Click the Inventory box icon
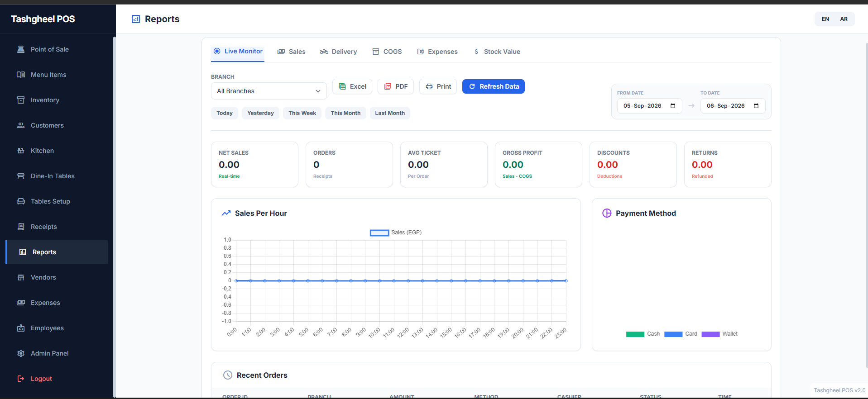 pyautogui.click(x=21, y=100)
